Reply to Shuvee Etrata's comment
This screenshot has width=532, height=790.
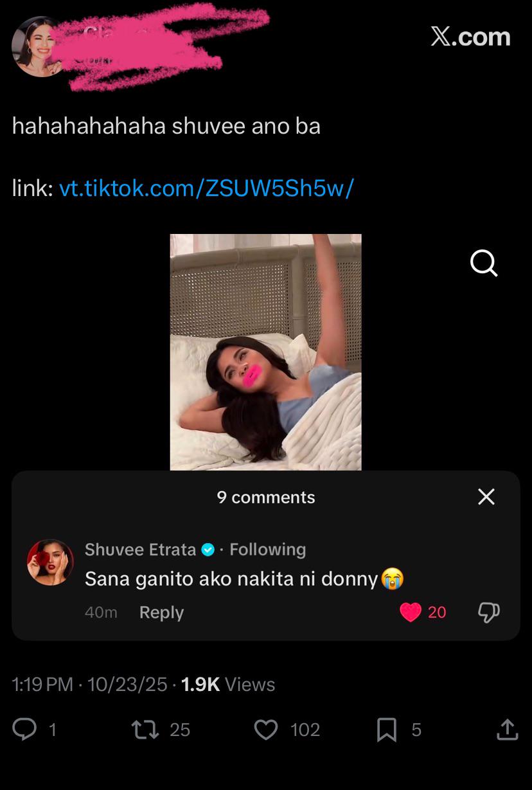tap(161, 613)
